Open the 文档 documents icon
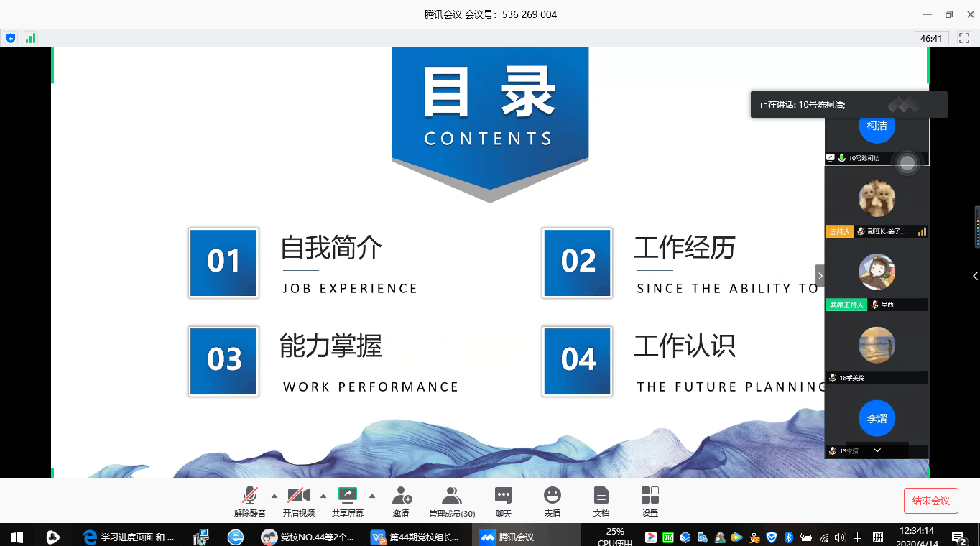 click(601, 501)
